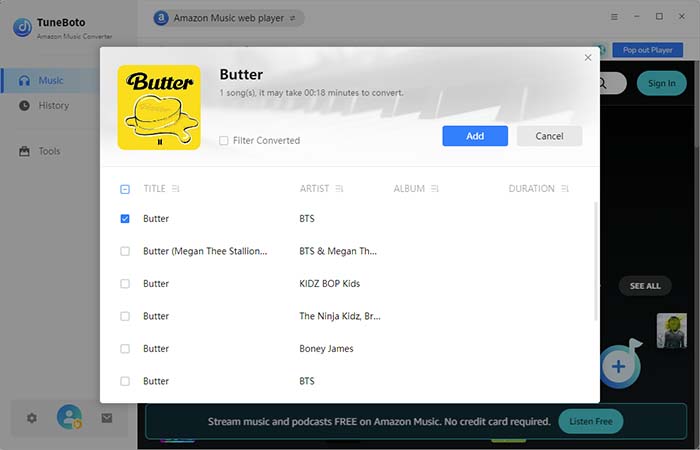Click the Amazon 'a' logo icon
Viewport: 700px width, 450px height.
point(161,18)
